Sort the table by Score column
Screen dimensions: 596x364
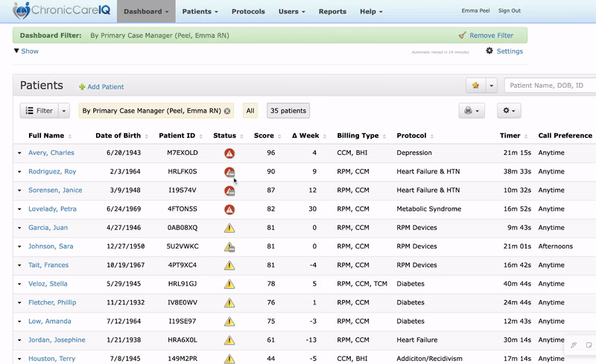[264, 136]
